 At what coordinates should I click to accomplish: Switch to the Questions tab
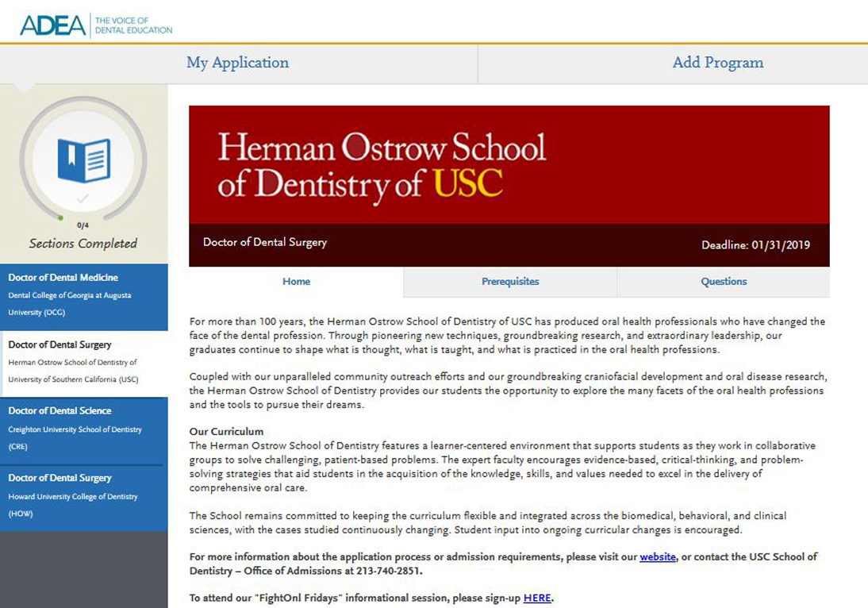(723, 281)
